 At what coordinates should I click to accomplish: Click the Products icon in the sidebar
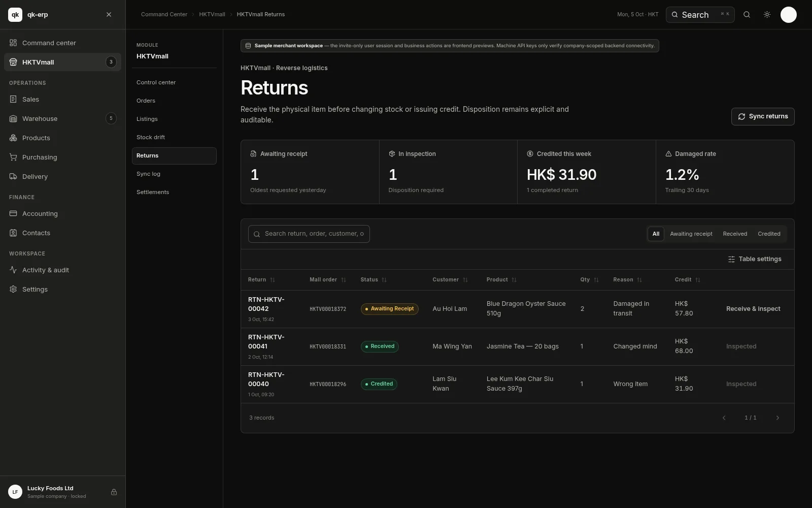[x=13, y=138]
